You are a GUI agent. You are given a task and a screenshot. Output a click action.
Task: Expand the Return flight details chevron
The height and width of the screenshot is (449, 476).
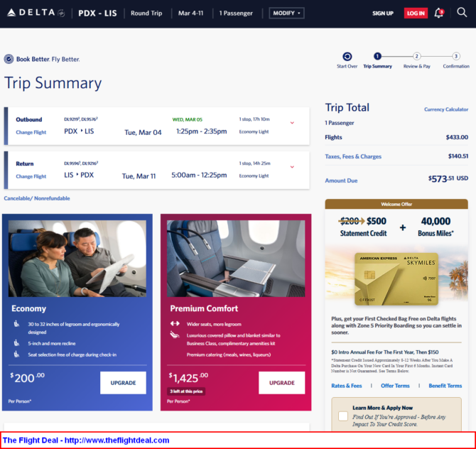click(292, 167)
